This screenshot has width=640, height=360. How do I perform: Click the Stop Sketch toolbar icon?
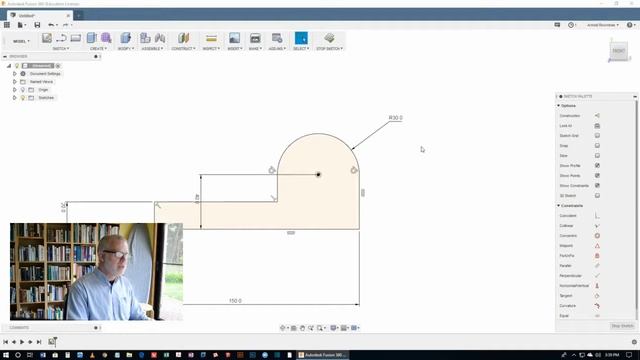329,38
